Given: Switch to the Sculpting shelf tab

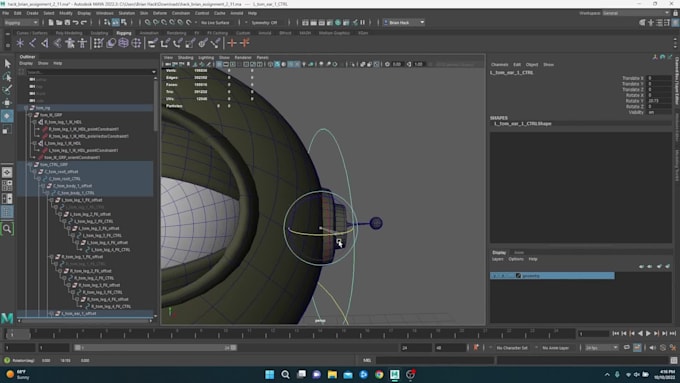Looking at the screenshot, I should pyautogui.click(x=99, y=33).
